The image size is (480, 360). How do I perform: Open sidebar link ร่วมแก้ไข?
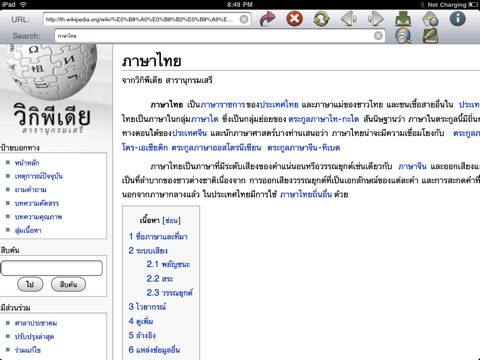click(x=28, y=350)
